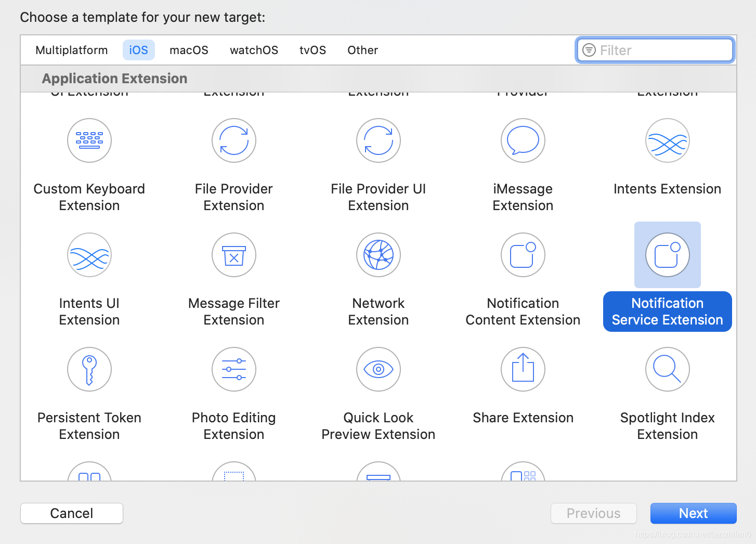
Task: Click the Custom Keyboard Extension label
Action: tap(89, 197)
